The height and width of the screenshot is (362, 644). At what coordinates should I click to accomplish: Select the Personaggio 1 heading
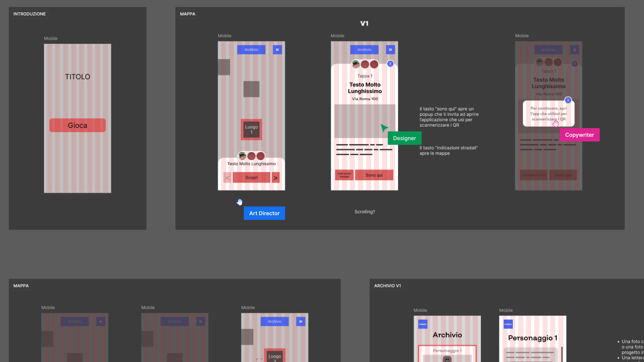click(533, 338)
